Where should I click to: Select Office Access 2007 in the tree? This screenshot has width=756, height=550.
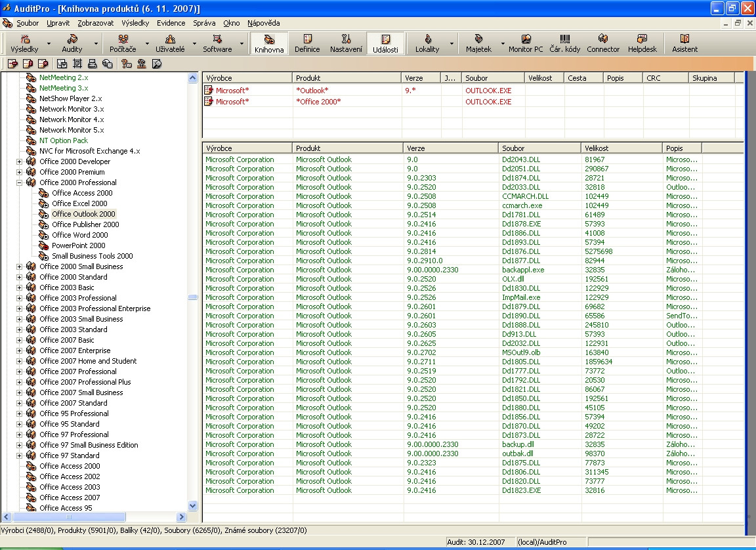pos(70,497)
